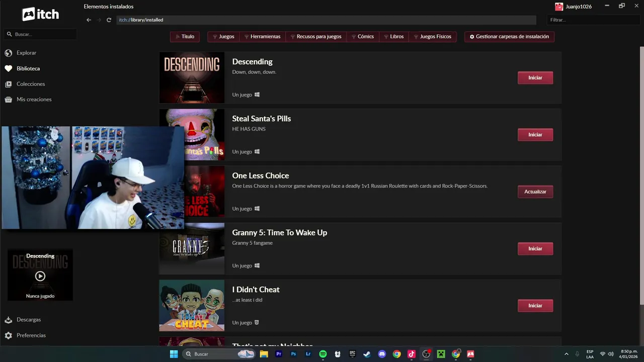Play Descending from the sidebar card

click(x=40, y=276)
